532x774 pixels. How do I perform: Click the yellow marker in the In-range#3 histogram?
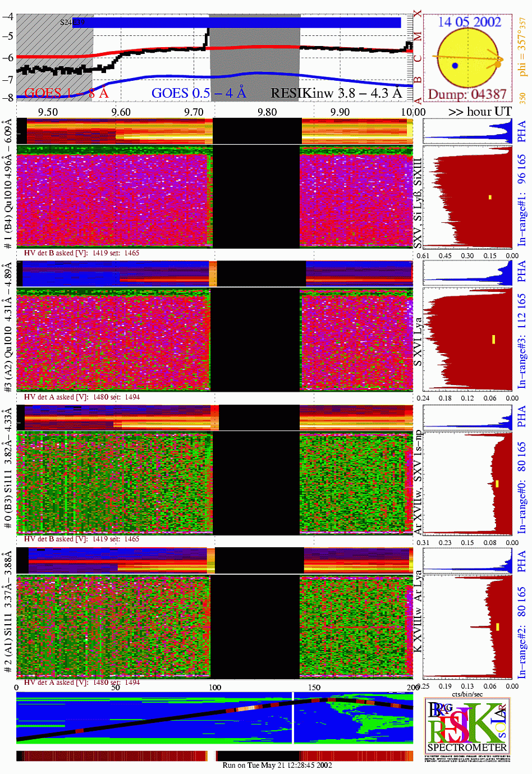point(493,339)
